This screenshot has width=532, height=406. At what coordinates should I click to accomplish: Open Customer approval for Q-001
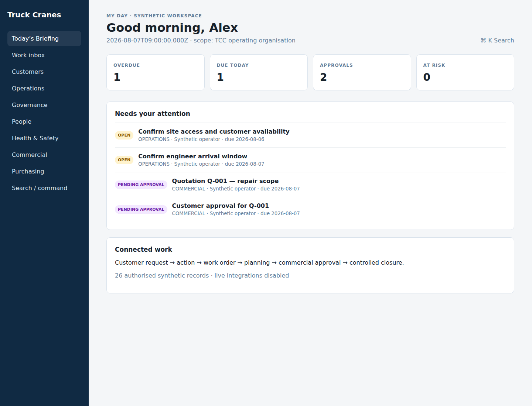pyautogui.click(x=221, y=206)
